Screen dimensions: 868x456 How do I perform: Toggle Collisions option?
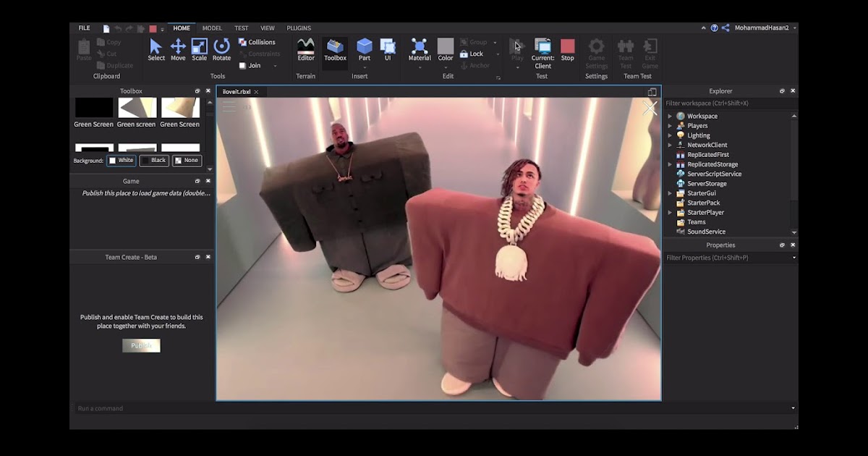257,42
